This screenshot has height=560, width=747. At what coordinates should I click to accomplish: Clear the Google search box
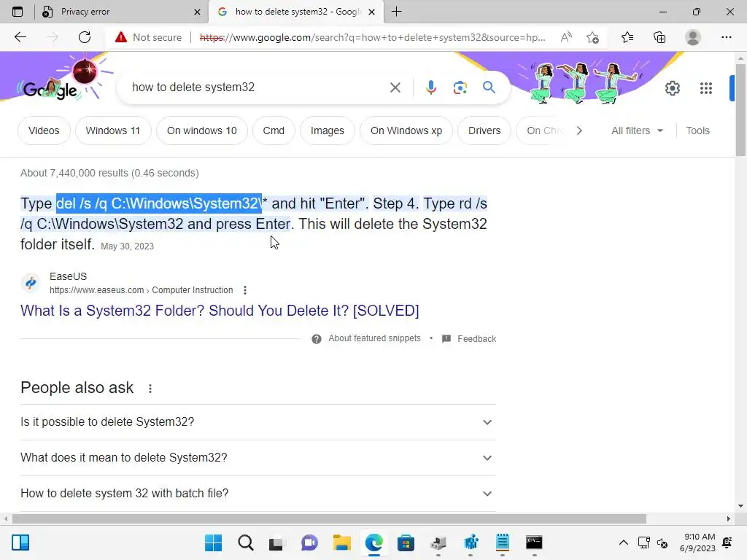pos(395,87)
